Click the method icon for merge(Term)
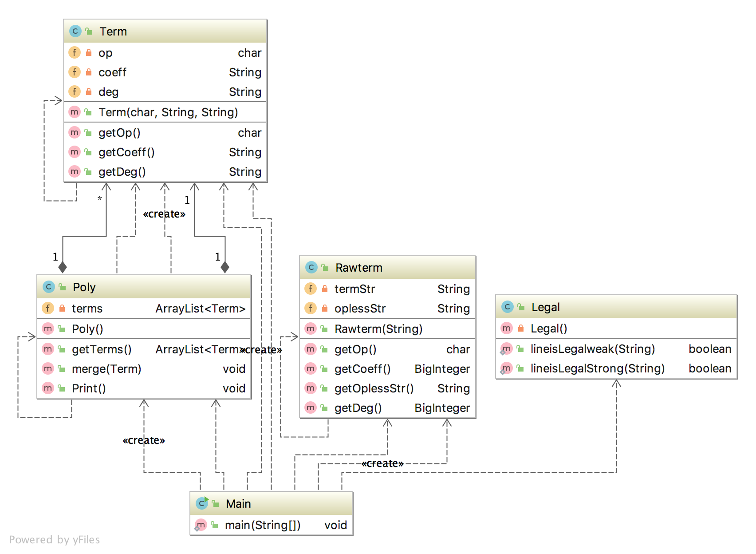 pyautogui.click(x=47, y=368)
